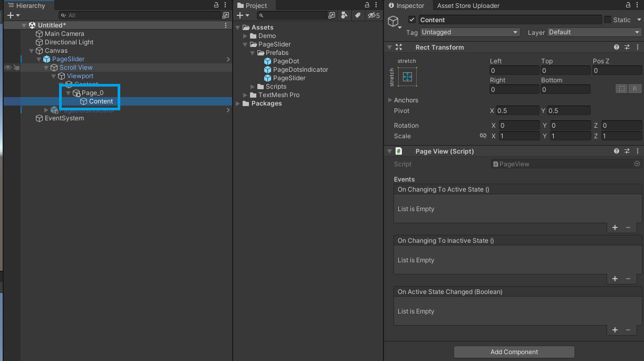Open Page View script preset settings icon
The width and height of the screenshot is (644, 361).
tap(627, 151)
